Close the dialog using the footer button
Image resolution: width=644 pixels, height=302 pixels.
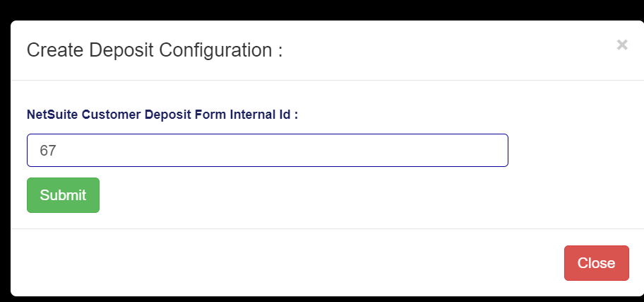coord(596,263)
